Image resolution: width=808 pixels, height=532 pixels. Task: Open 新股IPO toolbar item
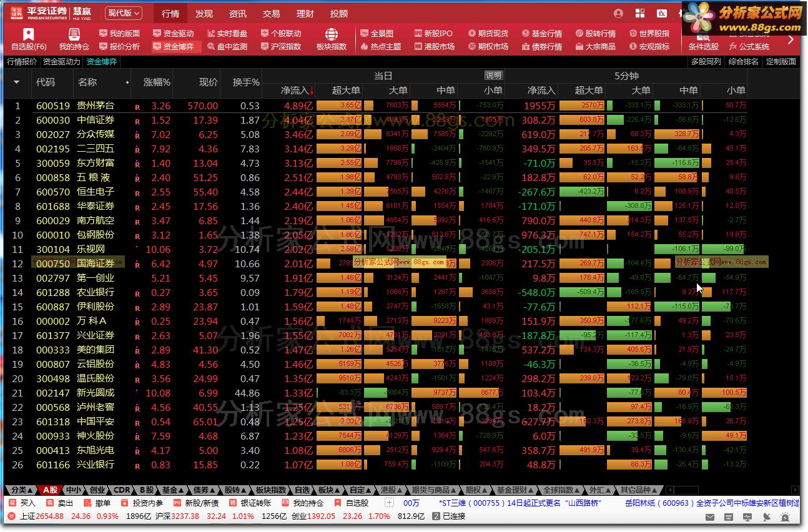[433, 34]
